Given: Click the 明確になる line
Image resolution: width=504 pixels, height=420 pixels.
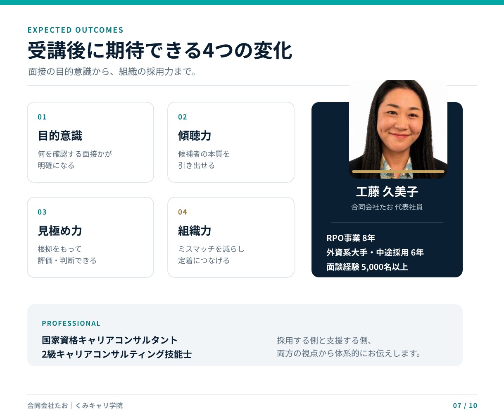Looking at the screenshot, I should coord(56,165).
